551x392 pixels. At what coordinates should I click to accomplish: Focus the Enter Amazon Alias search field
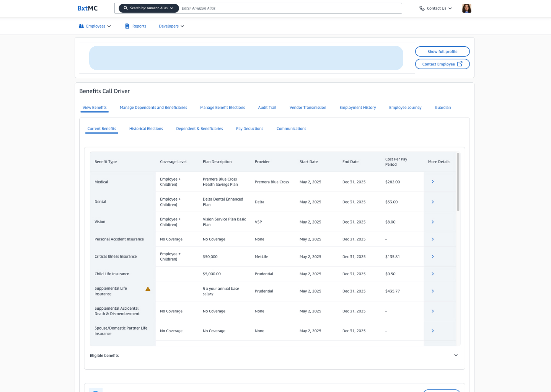pyautogui.click(x=290, y=8)
